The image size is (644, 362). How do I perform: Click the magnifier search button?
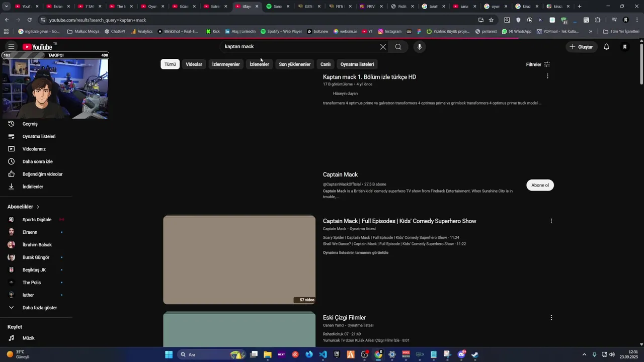(x=398, y=47)
